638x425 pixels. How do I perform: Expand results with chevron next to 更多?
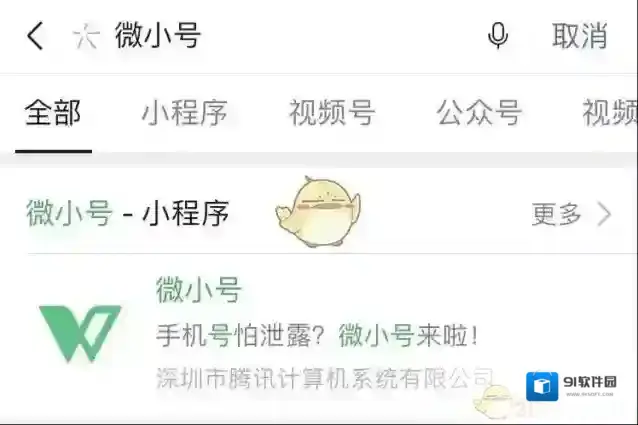[605, 214]
